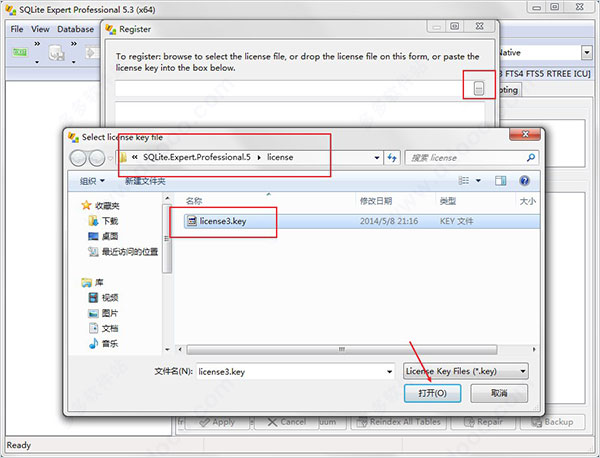Image resolution: width=600 pixels, height=458 pixels.
Task: Click the help question mark icon
Action: pos(525,181)
